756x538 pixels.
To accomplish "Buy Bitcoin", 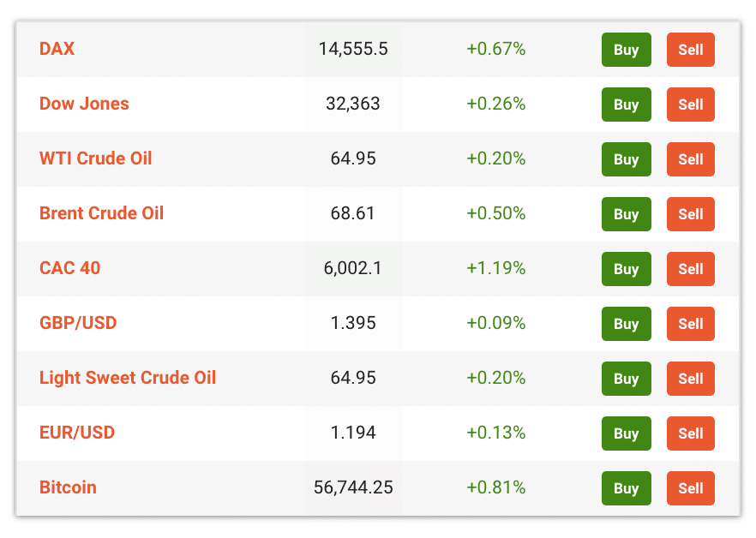I will tap(626, 488).
